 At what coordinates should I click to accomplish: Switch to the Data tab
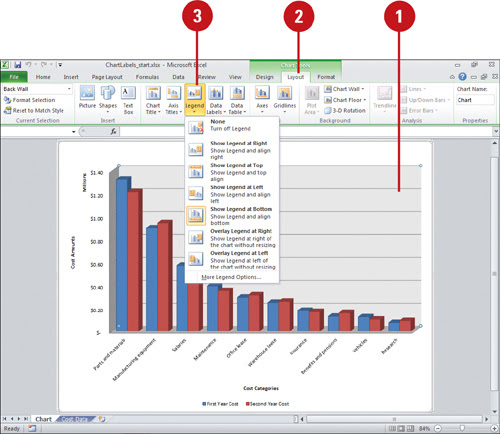[x=178, y=77]
